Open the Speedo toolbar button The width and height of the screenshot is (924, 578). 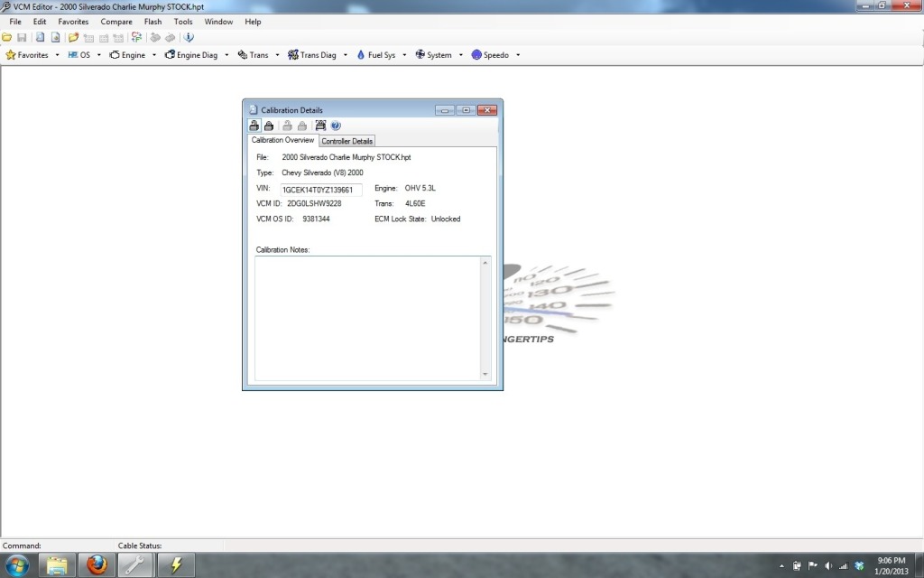pyautogui.click(x=490, y=55)
